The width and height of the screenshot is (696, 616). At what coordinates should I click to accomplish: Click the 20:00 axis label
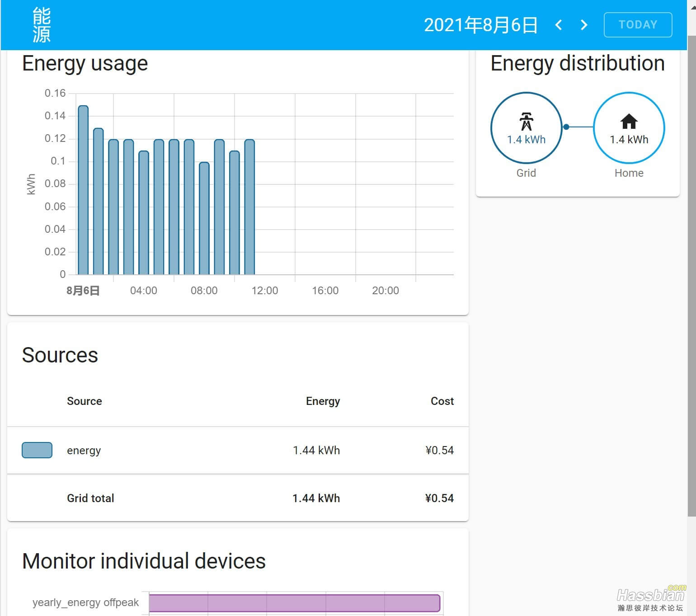click(x=386, y=291)
